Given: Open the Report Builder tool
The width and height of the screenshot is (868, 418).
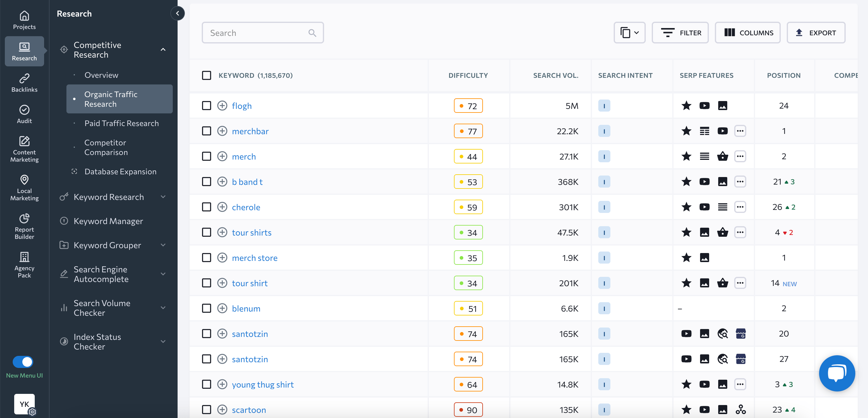Looking at the screenshot, I should [24, 226].
